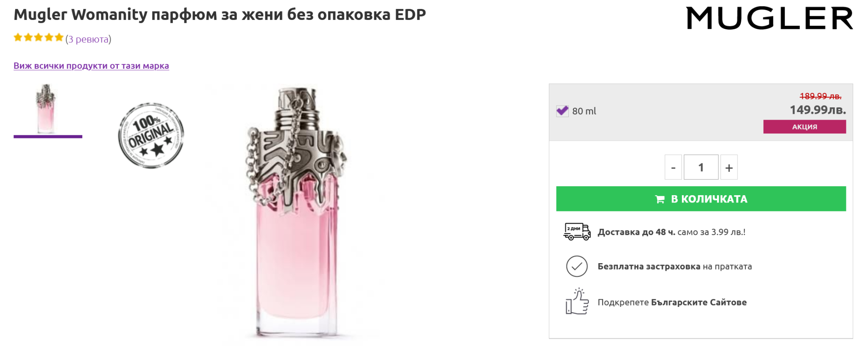Click the five-star rating icons
Viewport: 868px width, 351px height.
(x=39, y=38)
